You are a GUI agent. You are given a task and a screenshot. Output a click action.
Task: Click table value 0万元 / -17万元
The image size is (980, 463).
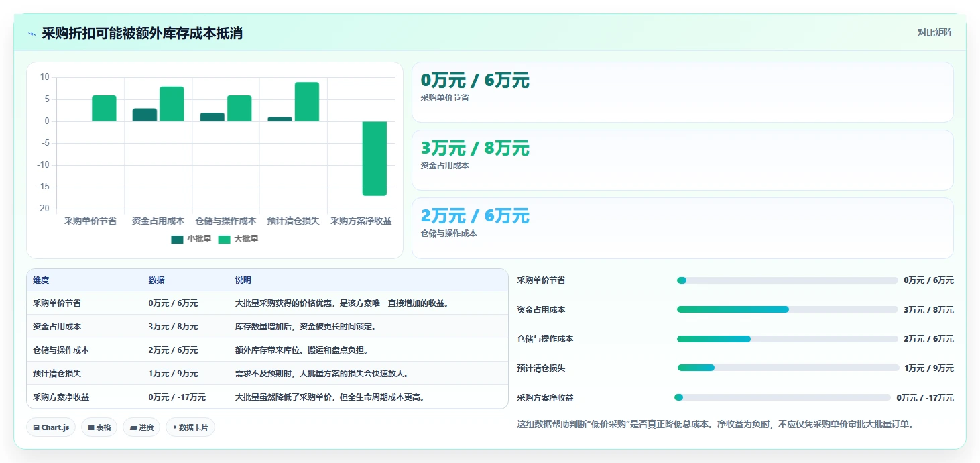click(177, 397)
